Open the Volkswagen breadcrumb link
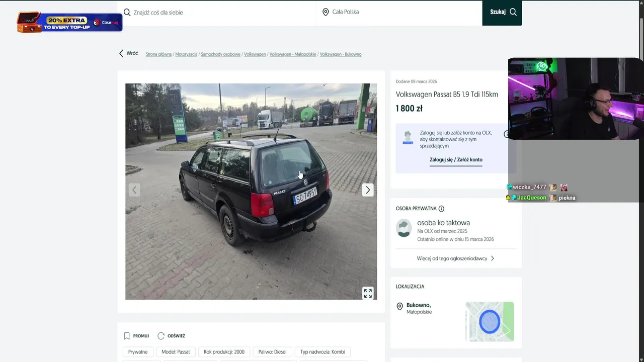 pyautogui.click(x=255, y=54)
